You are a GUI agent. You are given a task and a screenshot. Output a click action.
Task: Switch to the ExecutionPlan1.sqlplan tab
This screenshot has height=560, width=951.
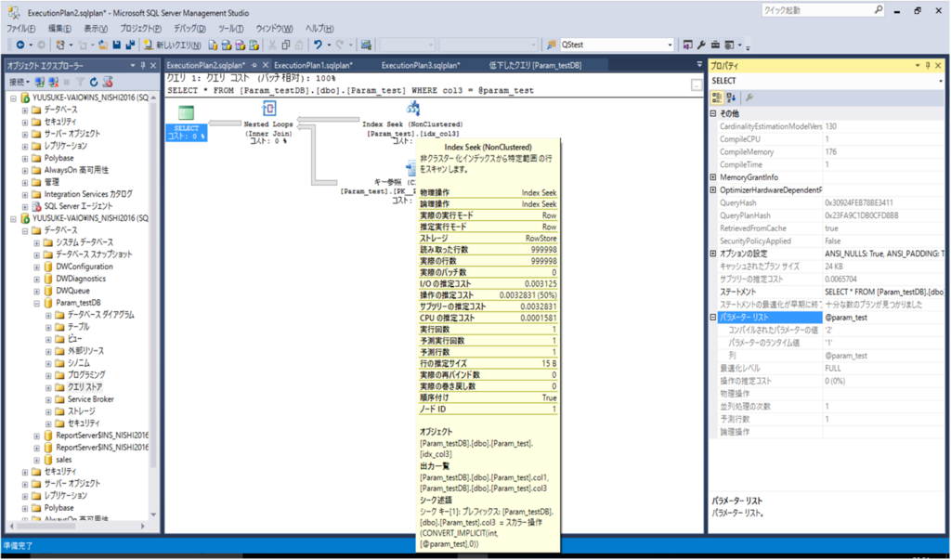point(313,66)
